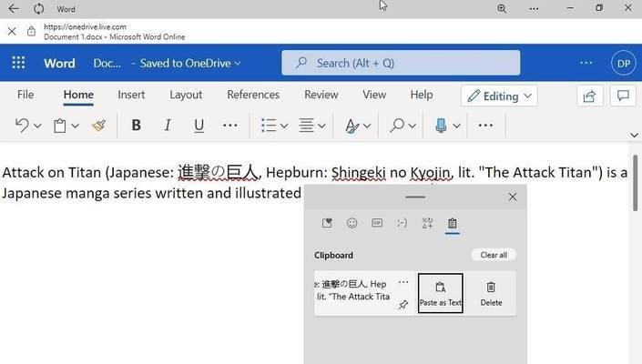Viewport: 642px width, 364px height.
Task: Open the Editing mode dropdown
Action: (x=499, y=96)
